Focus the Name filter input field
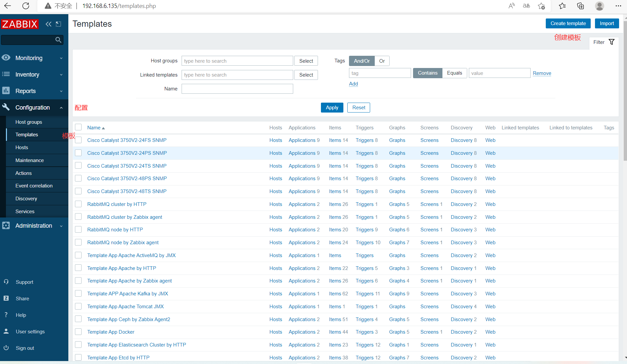This screenshot has height=364, width=627. pos(237,88)
